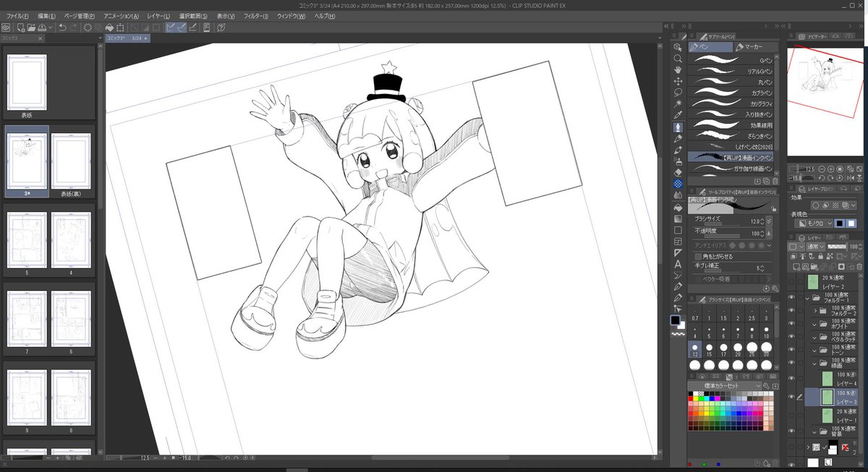Select the Eyedropper tool
Image resolution: width=868 pixels, height=472 pixels.
coord(678,116)
